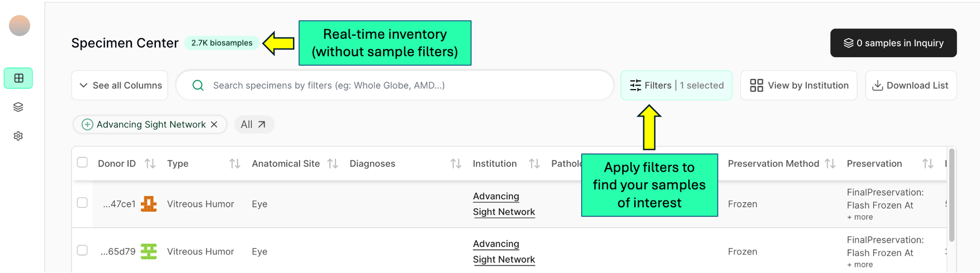Check the row for donor ...47ce1
Image resolution: width=980 pixels, height=273 pixels.
pyautogui.click(x=82, y=203)
